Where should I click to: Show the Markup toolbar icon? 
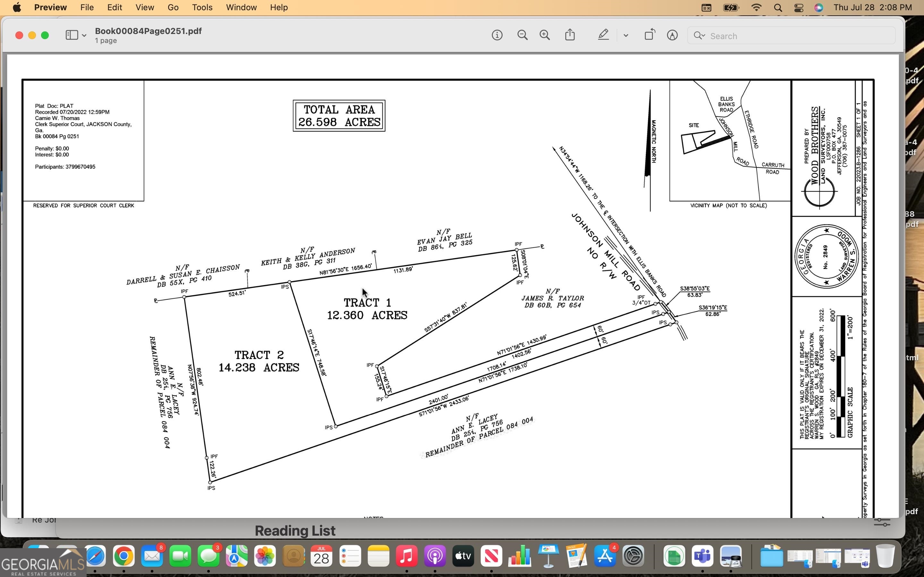click(x=672, y=36)
